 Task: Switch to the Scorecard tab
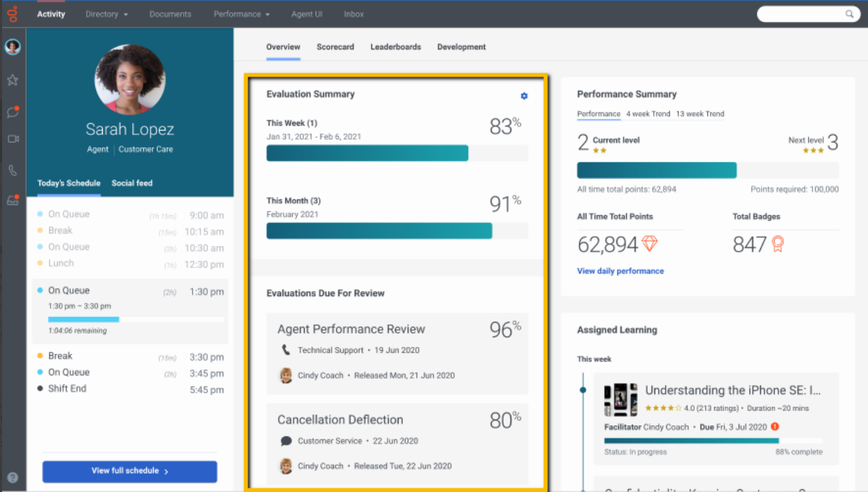335,47
